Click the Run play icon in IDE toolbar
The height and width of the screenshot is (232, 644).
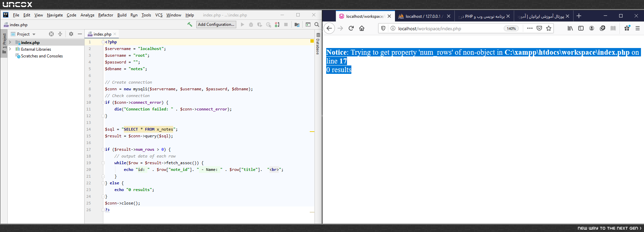pos(242,25)
